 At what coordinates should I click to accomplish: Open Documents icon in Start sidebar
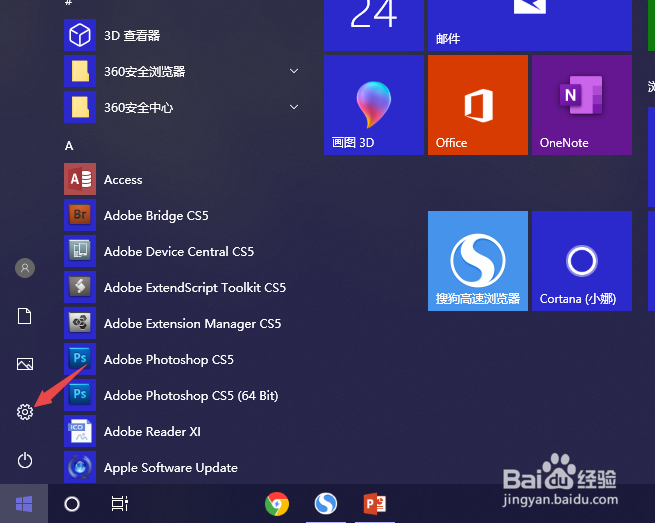click(24, 316)
